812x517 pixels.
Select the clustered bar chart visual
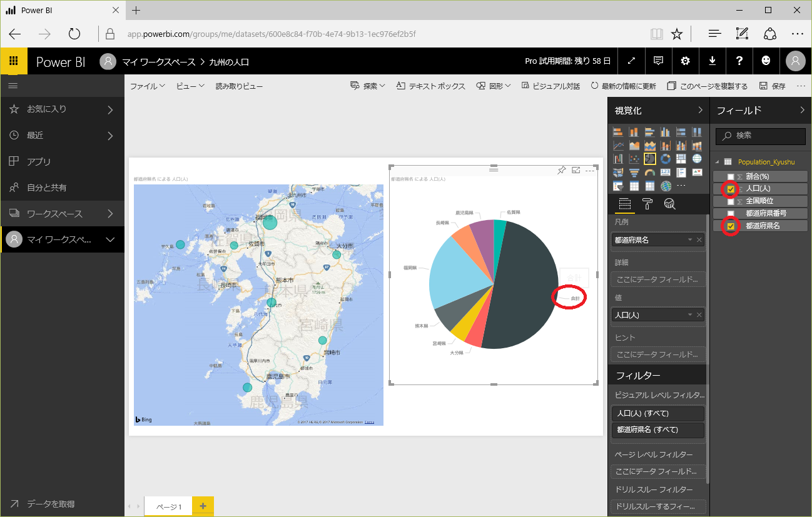(x=650, y=132)
